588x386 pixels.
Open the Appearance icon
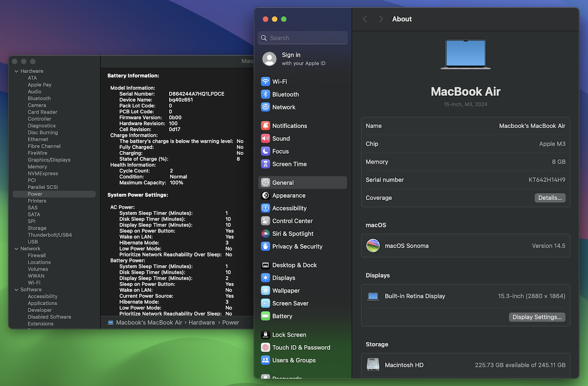(x=266, y=196)
